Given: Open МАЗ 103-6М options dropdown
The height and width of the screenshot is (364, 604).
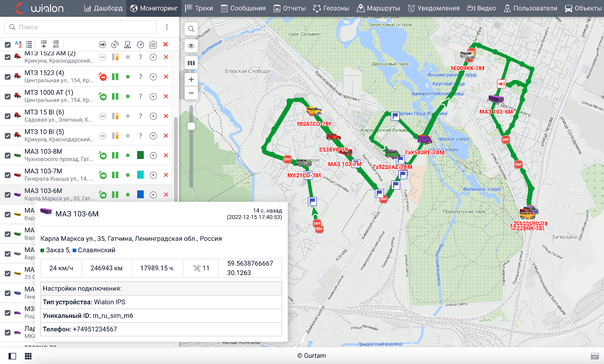Looking at the screenshot, I should tap(154, 195).
